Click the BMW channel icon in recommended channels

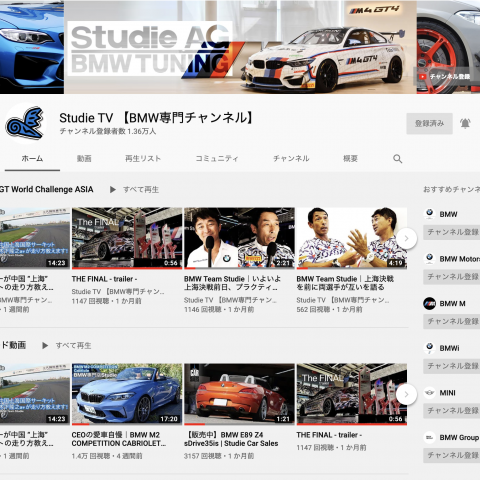[430, 214]
